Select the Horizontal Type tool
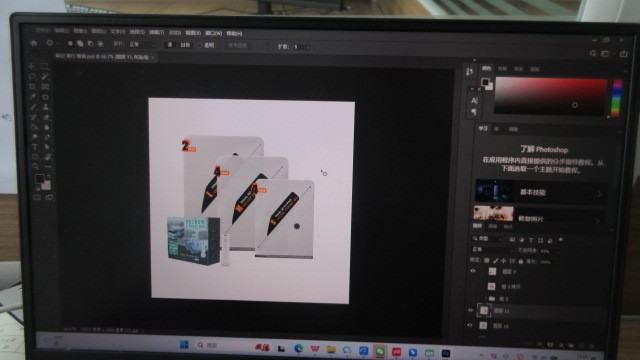The height and width of the screenshot is (360, 640). tap(35, 147)
